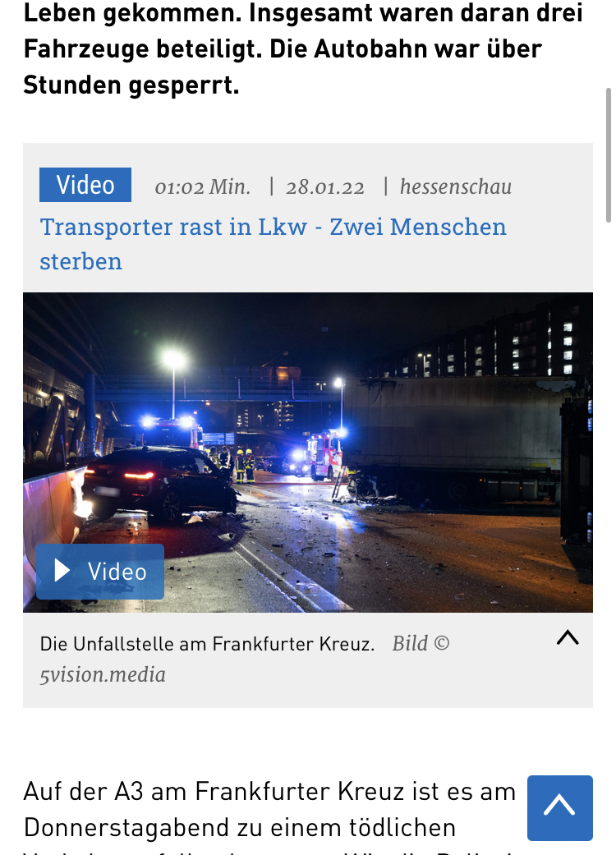Collapse the image caption with the up chevron
This screenshot has width=616, height=855.
(568, 637)
